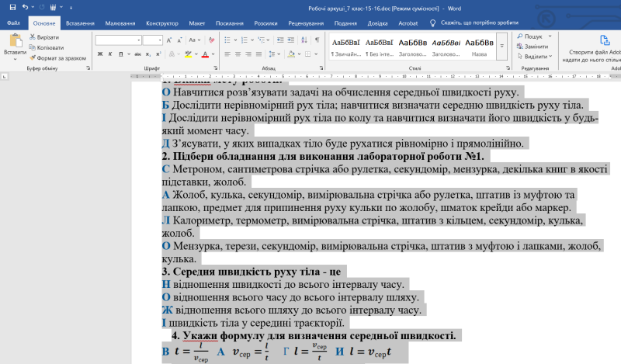The image size is (621, 364).
Task: Apply the red font color
Action: click(x=205, y=54)
